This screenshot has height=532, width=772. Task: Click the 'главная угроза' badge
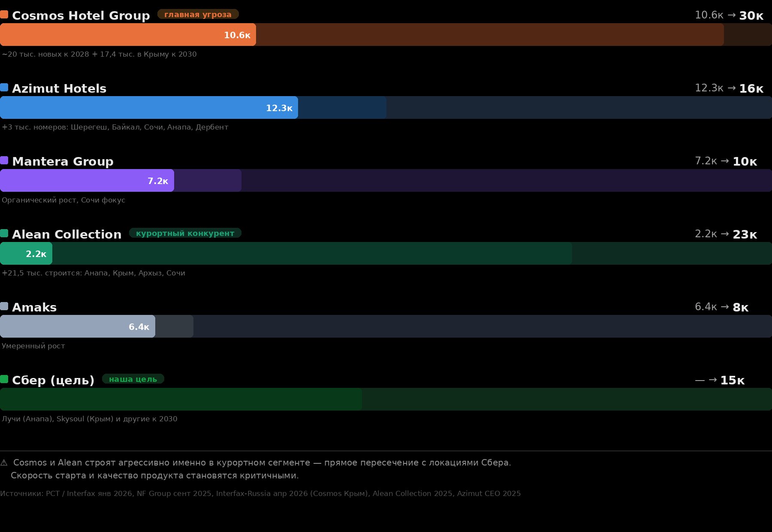coord(198,15)
